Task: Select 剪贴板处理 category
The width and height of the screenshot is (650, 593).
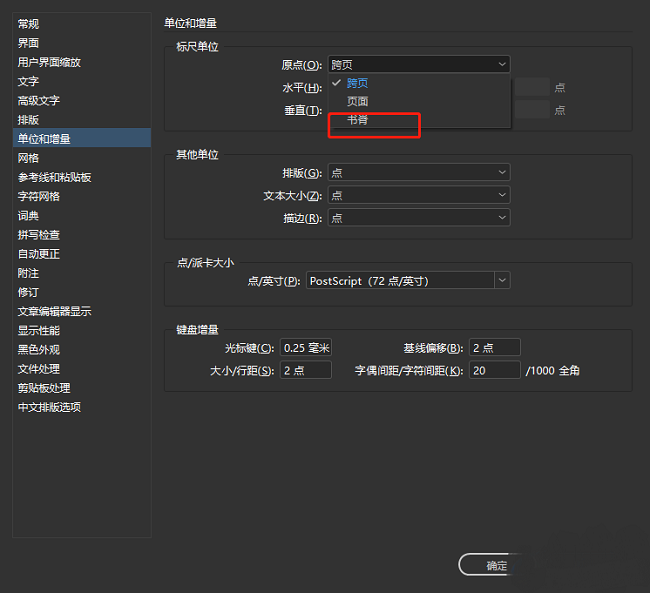Action: click(82, 388)
